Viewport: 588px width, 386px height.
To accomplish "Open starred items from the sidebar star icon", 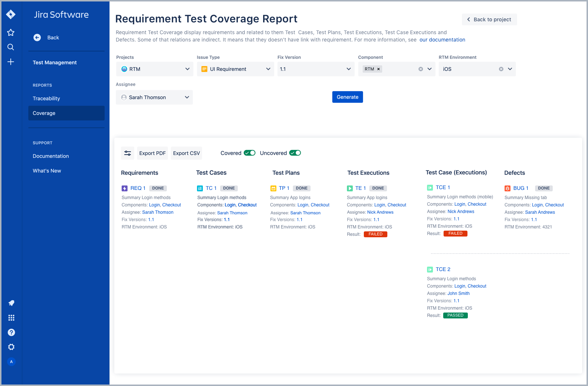I will [11, 32].
